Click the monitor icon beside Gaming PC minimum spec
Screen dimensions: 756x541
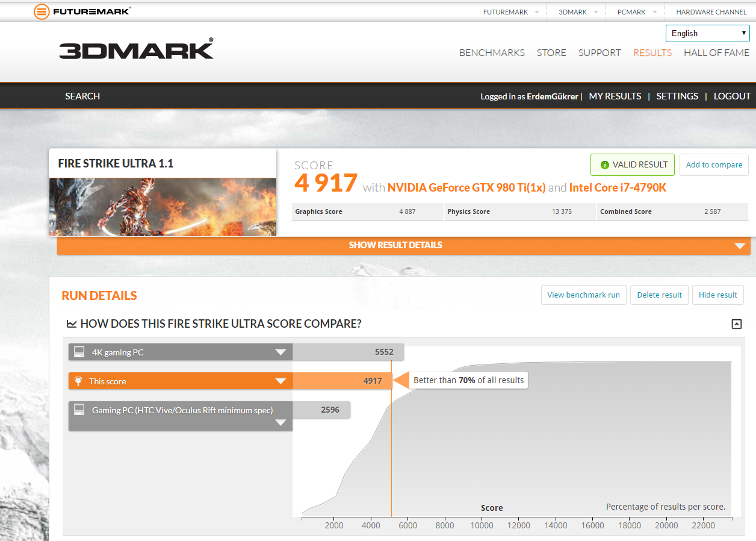point(79,410)
